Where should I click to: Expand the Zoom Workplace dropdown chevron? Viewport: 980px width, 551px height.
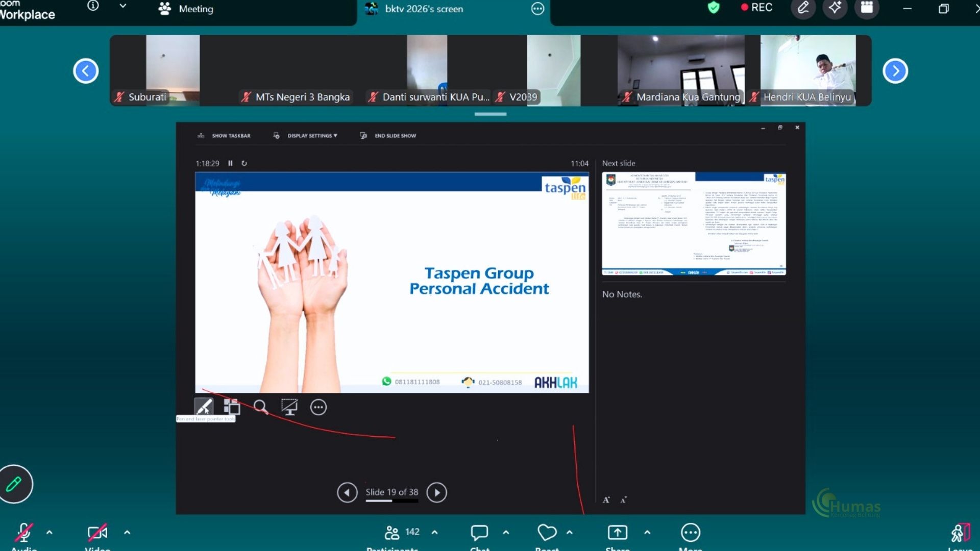click(123, 6)
